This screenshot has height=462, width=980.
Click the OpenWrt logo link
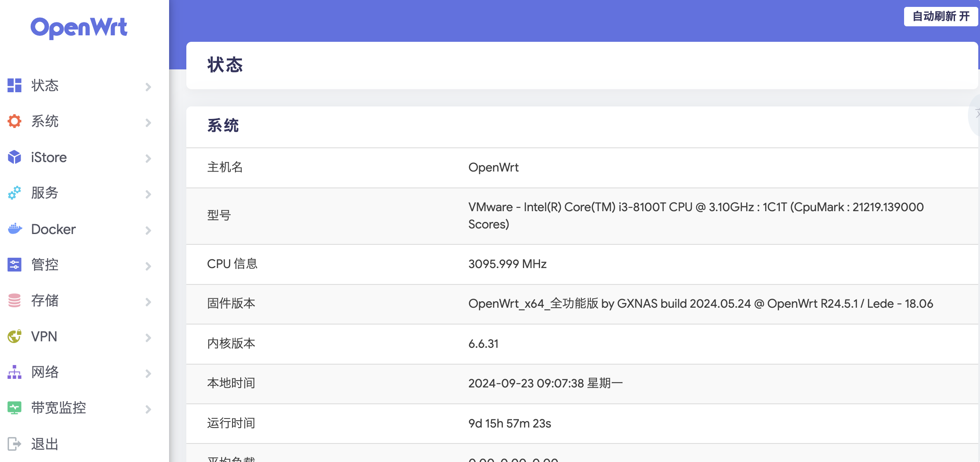pos(79,27)
